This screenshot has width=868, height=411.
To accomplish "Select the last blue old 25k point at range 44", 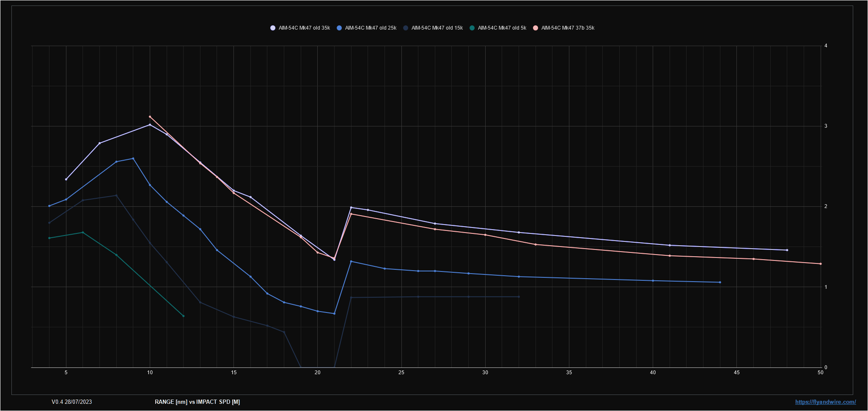I will (x=720, y=282).
